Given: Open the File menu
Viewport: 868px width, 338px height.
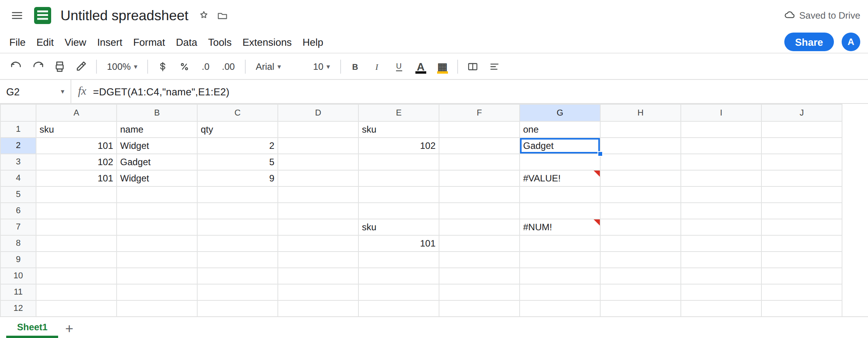Looking at the screenshot, I should pos(17,42).
